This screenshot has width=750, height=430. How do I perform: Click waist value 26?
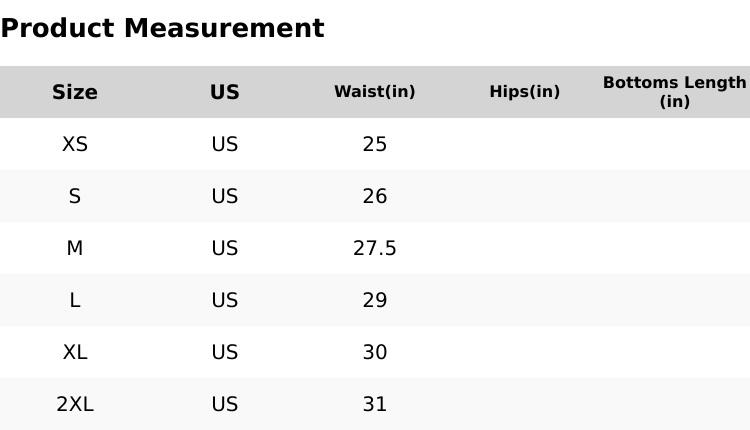click(x=375, y=196)
